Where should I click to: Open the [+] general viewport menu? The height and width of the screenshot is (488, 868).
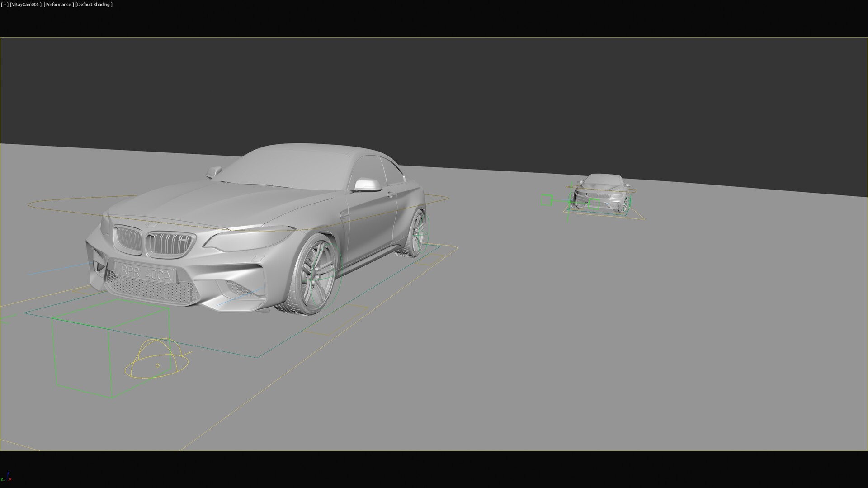pyautogui.click(x=5, y=5)
